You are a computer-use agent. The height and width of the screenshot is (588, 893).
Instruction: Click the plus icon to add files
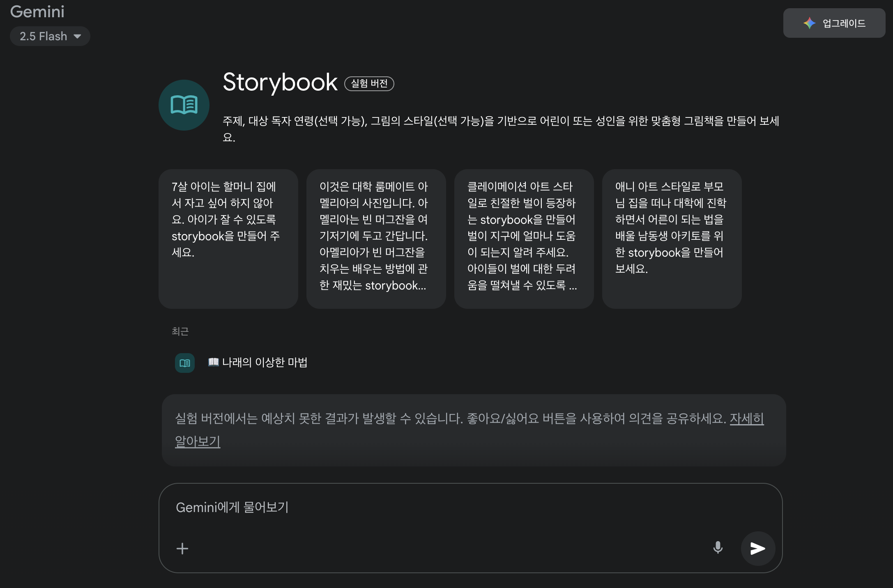coord(182,549)
